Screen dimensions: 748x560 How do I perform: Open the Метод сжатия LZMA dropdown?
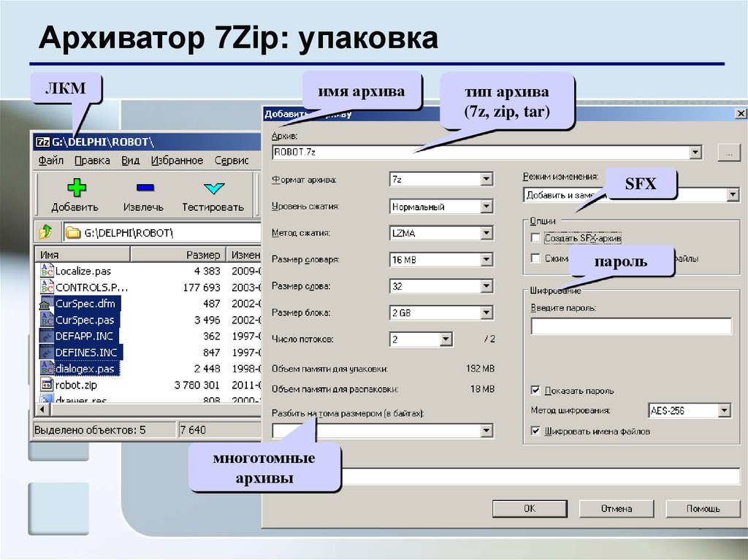486,233
